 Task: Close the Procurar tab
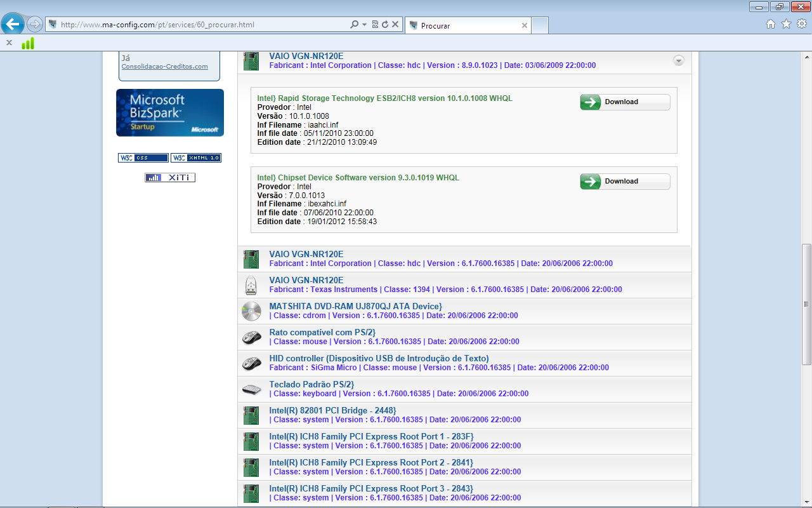[x=525, y=25]
